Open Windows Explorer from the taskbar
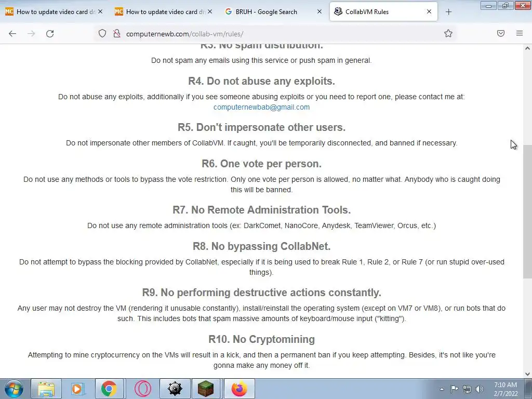Viewport: 532px width, 399px height. [46, 389]
